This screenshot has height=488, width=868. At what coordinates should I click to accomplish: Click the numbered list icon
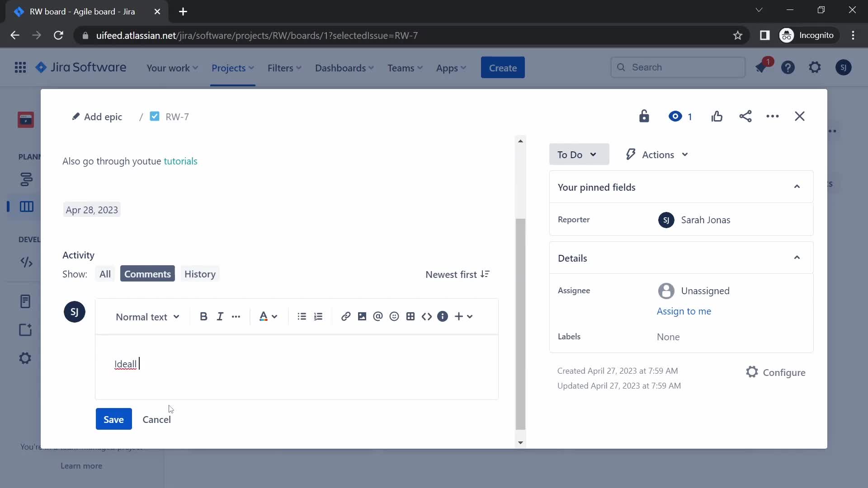(318, 316)
